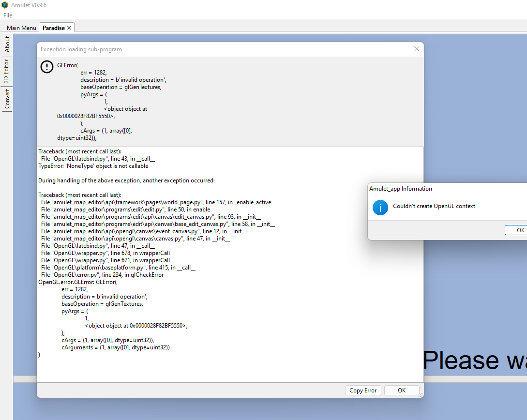Open the Convert tab

click(x=7, y=97)
